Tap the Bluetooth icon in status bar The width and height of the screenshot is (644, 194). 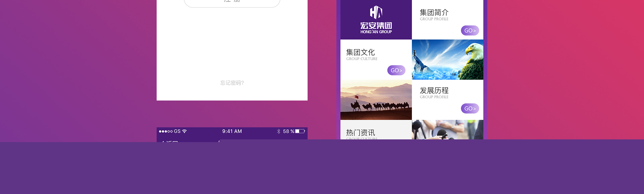pos(278,131)
